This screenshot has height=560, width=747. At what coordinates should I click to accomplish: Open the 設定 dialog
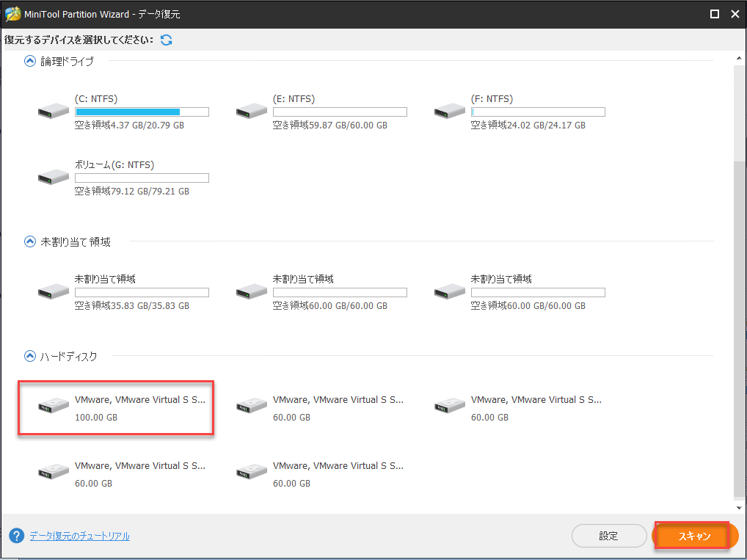[609, 536]
